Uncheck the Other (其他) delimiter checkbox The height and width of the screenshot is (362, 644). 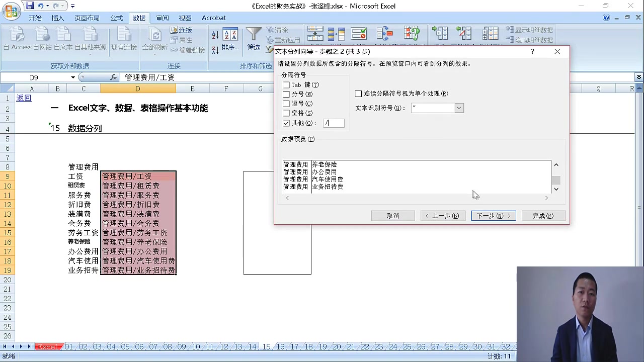[x=286, y=123]
